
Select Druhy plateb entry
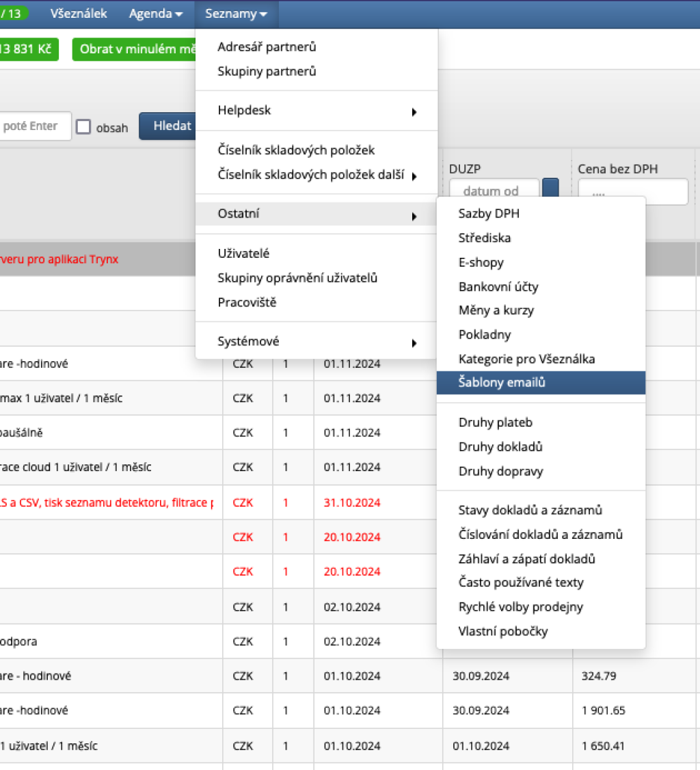pos(495,423)
